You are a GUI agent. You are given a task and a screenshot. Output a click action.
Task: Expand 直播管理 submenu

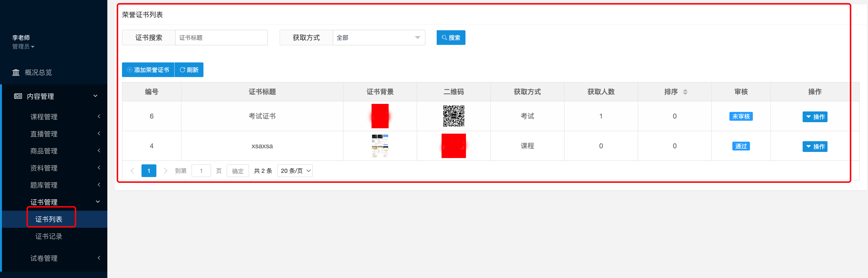pyautogui.click(x=99, y=133)
